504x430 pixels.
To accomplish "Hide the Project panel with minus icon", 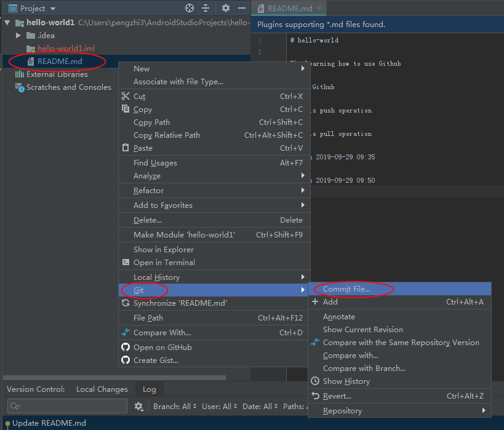I will coord(242,8).
